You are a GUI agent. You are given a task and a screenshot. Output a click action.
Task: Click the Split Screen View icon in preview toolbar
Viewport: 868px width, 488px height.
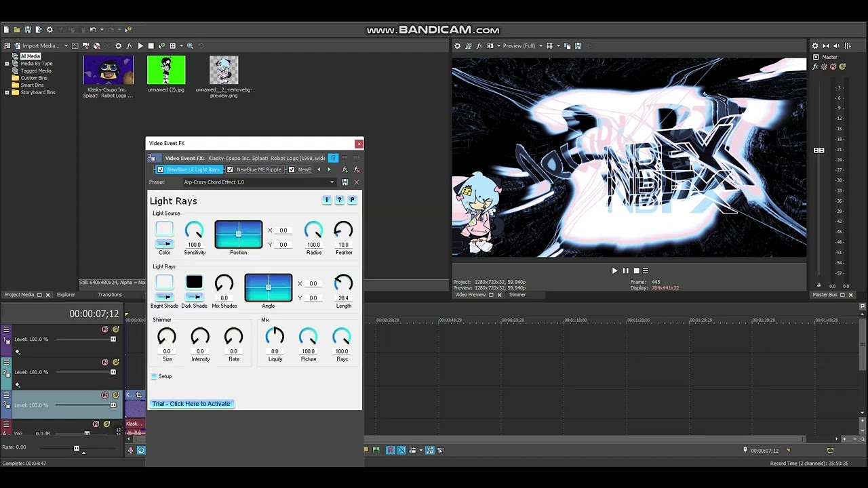490,46
